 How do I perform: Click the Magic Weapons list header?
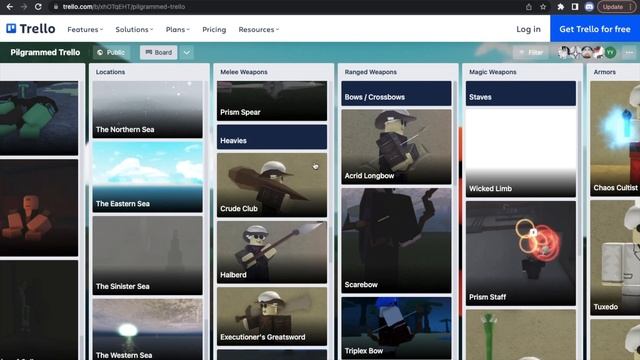point(492,72)
